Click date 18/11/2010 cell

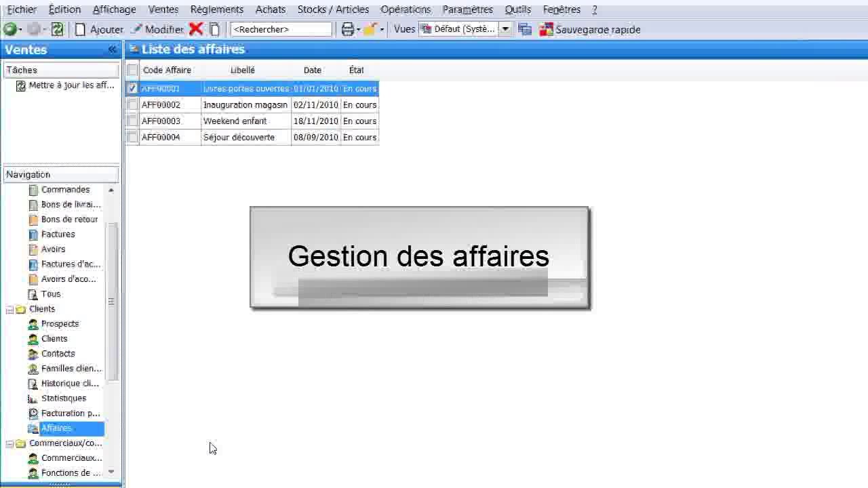[x=316, y=121]
